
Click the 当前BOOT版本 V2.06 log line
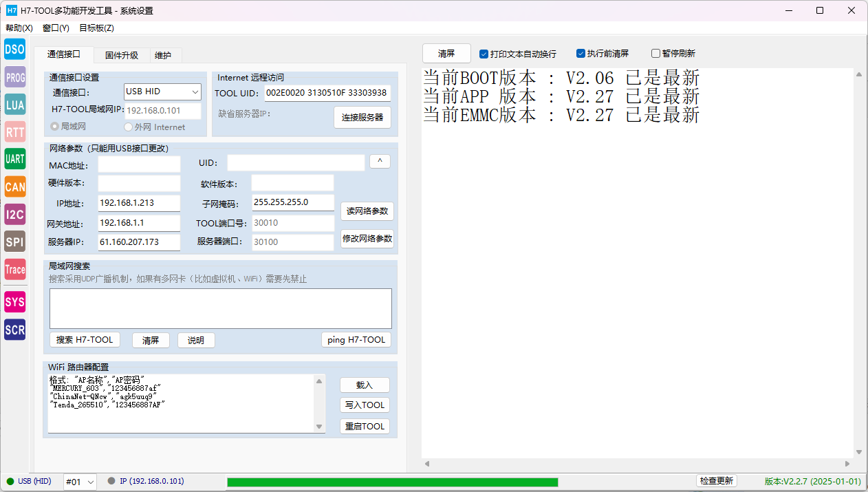(561, 77)
